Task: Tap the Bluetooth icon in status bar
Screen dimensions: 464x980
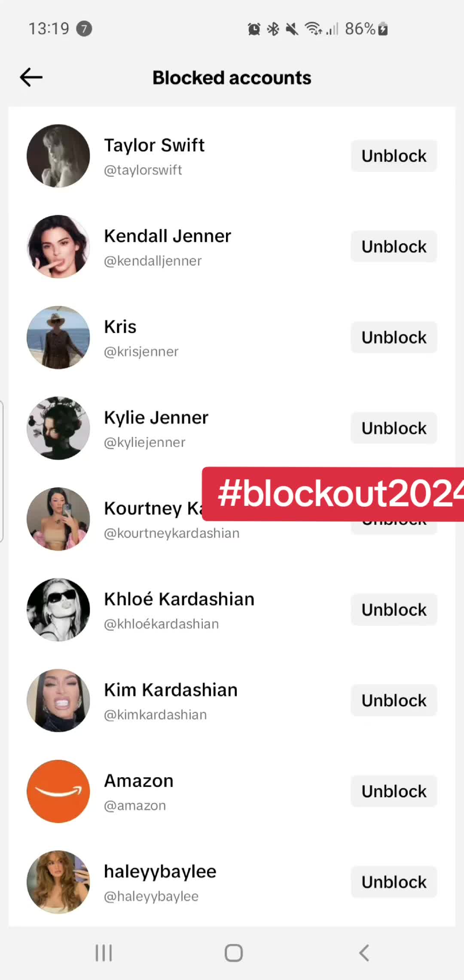Action: pos(273,29)
